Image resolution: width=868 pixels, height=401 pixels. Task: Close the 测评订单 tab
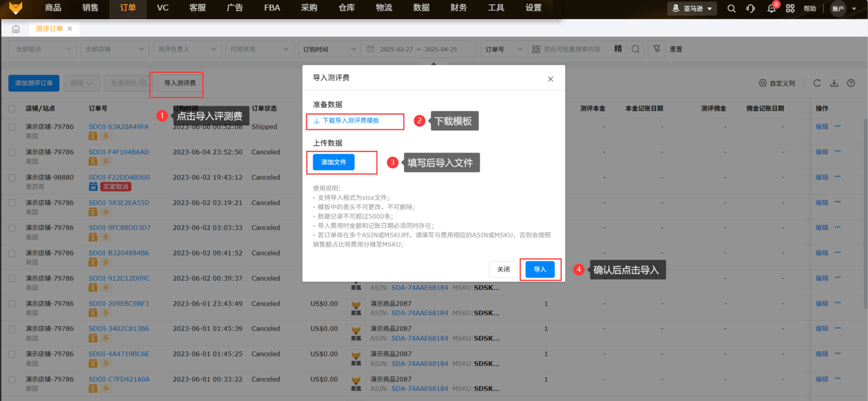pyautogui.click(x=70, y=29)
